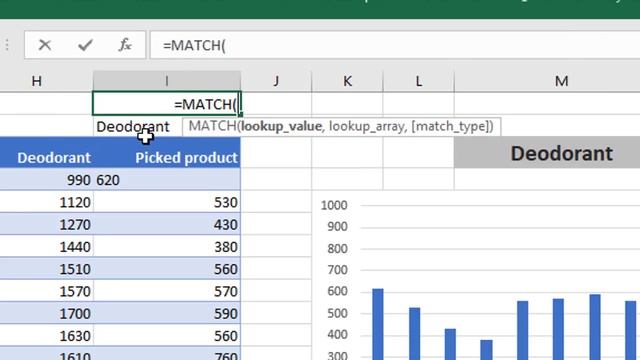Select the cell with value 760
Image resolution: width=640 pixels, height=360 pixels.
[x=167, y=354]
